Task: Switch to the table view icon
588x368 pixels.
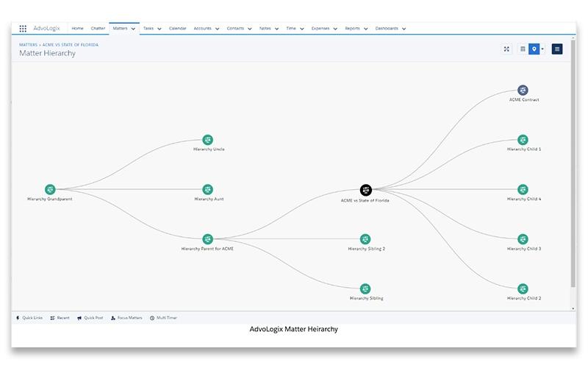Action: (x=523, y=49)
